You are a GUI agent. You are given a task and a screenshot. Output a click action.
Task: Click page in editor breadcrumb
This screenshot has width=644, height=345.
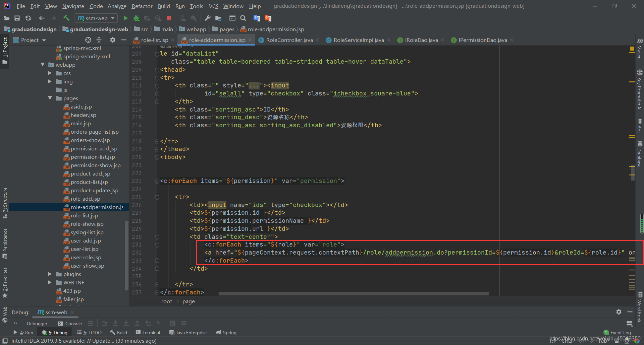(x=189, y=301)
